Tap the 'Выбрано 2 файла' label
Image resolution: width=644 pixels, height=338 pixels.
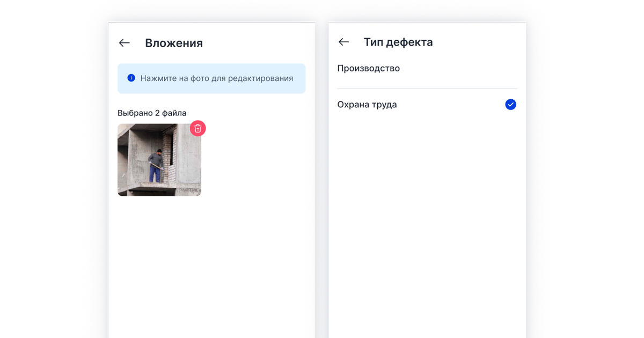[x=152, y=113]
